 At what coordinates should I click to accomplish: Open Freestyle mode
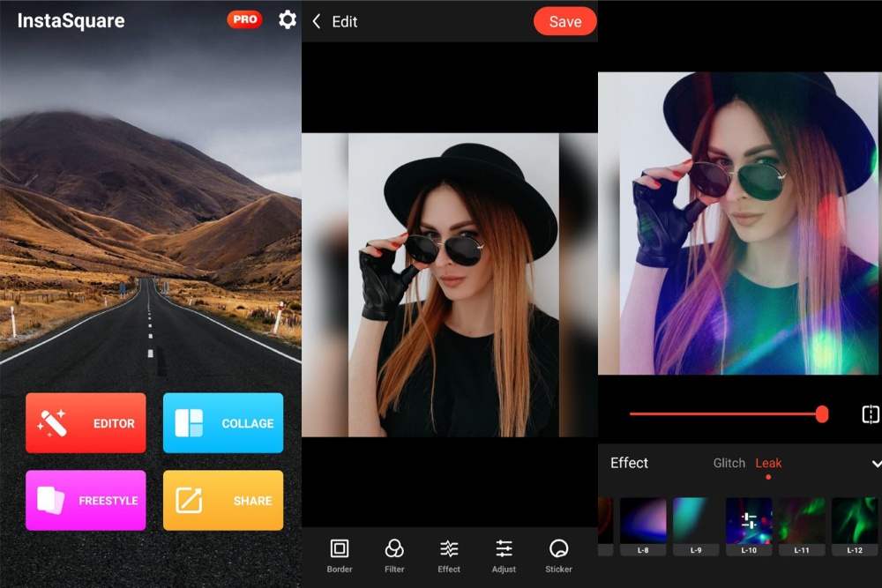(x=86, y=500)
